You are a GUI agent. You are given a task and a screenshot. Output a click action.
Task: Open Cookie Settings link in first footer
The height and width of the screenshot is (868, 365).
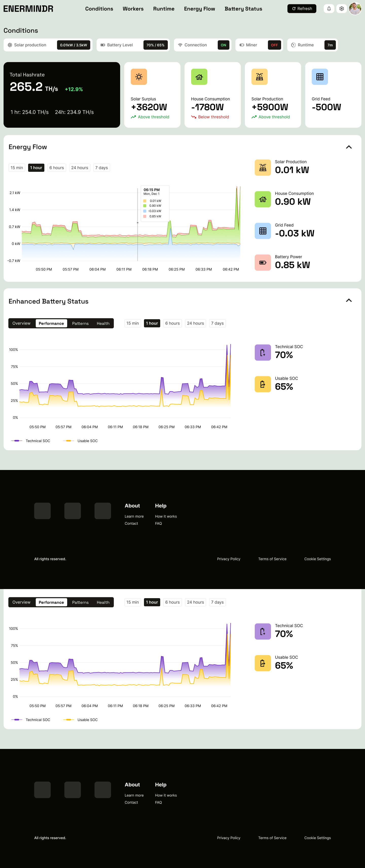coord(318,559)
